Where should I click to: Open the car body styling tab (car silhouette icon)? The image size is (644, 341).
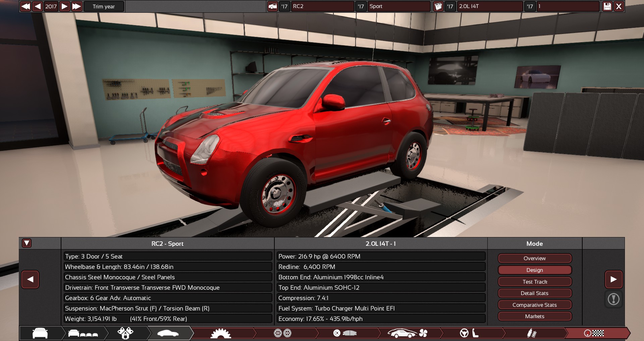coord(168,333)
